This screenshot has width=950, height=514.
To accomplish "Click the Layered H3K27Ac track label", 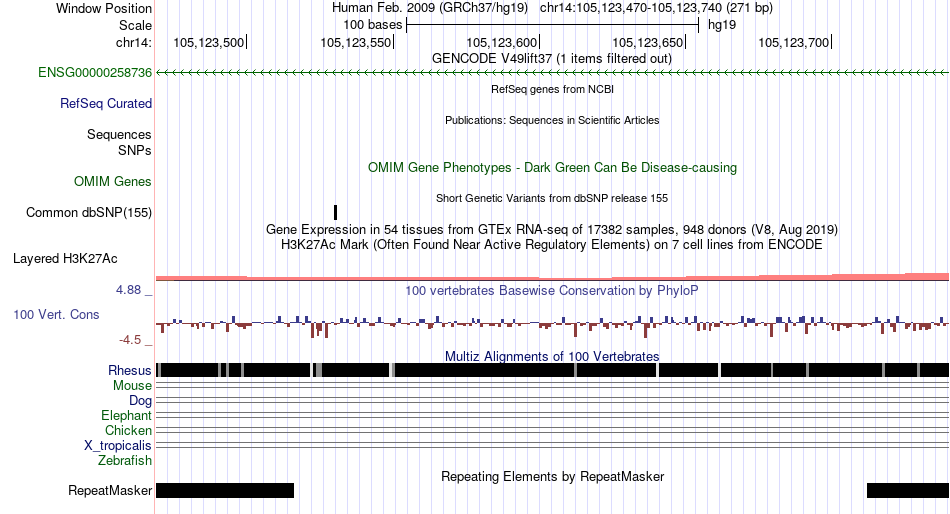I will pos(65,259).
